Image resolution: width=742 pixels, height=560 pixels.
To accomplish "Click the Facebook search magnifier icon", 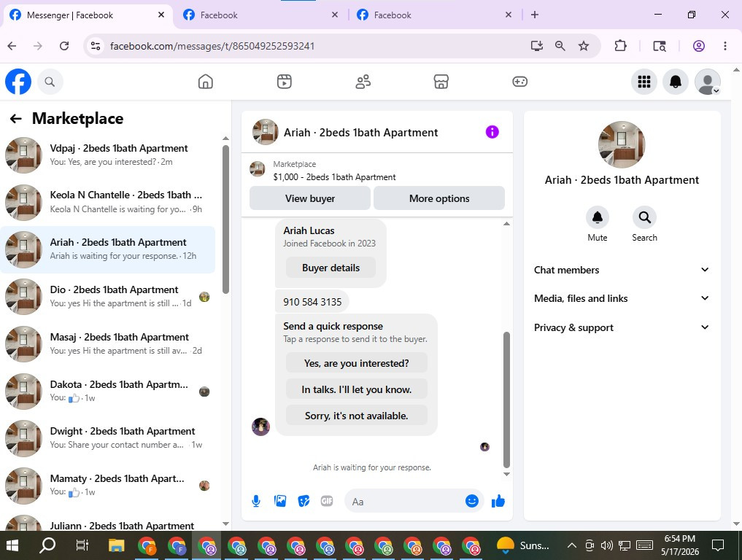I will [x=50, y=82].
